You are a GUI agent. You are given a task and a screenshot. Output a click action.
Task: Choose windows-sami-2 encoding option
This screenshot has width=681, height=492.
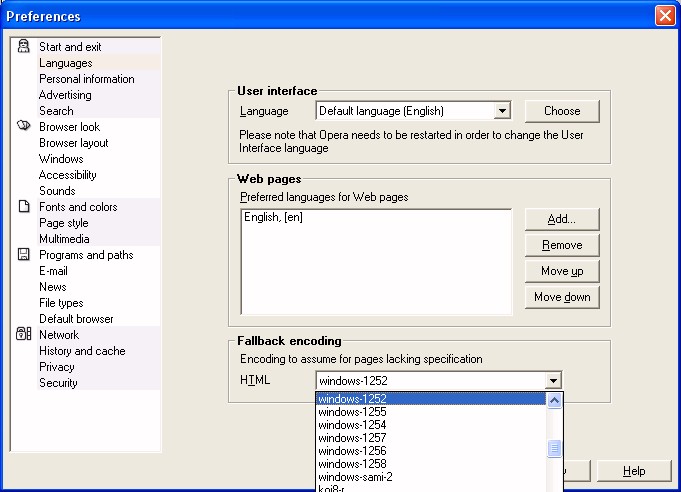click(355, 477)
